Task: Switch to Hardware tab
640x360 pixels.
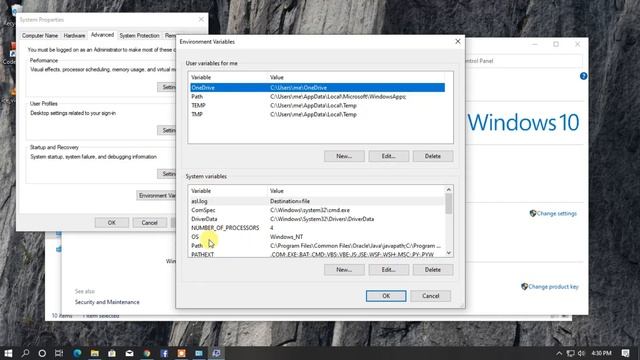Action: coord(74,36)
